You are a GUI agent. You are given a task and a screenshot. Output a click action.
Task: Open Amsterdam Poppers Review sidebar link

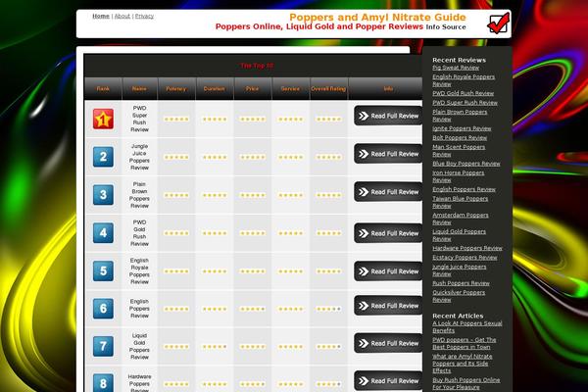tap(461, 219)
